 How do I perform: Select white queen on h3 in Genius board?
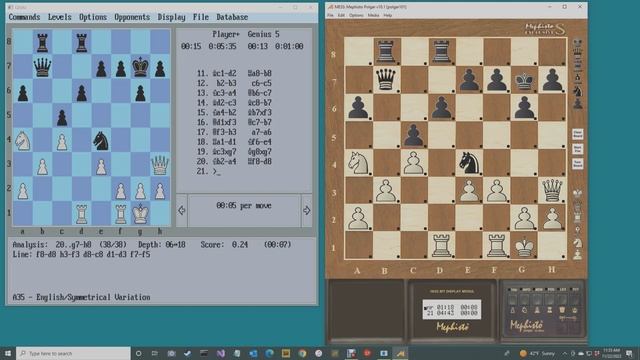click(160, 165)
